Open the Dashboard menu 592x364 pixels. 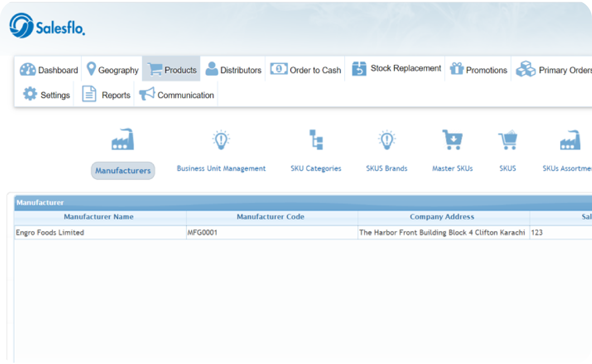click(x=49, y=70)
